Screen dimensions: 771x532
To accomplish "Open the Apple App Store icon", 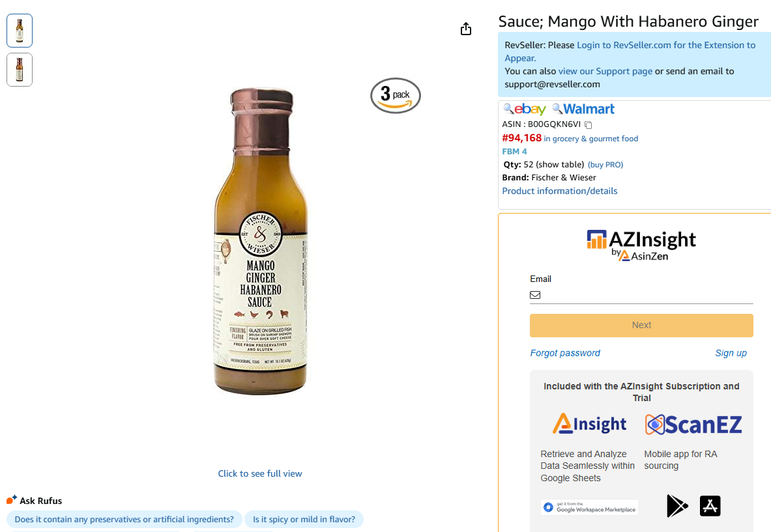I will coord(710,506).
